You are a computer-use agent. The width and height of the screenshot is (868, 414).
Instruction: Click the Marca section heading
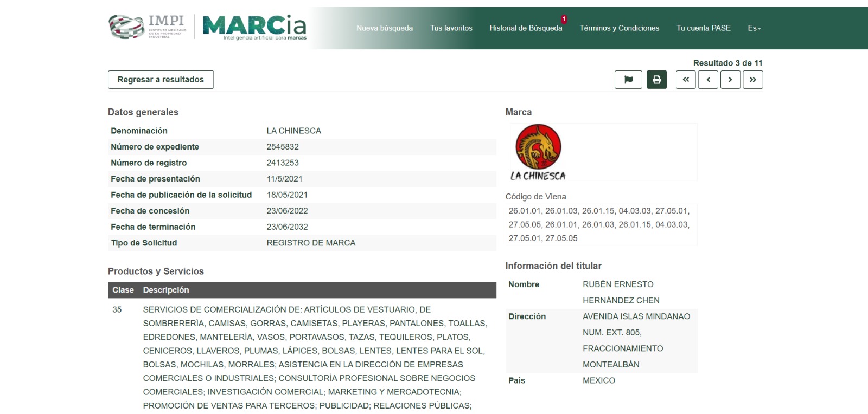[519, 112]
